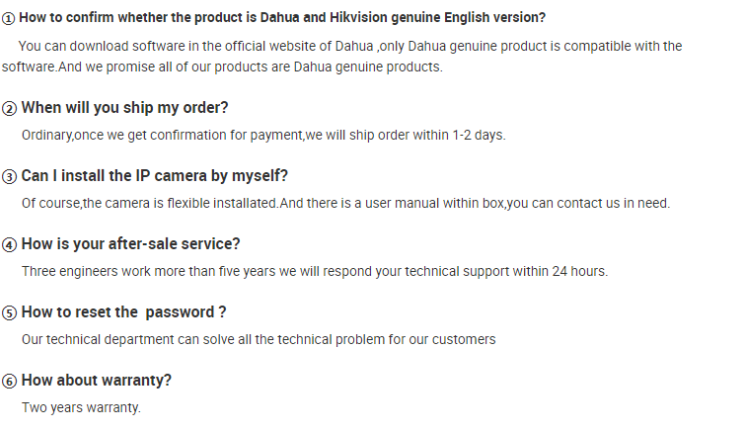
Task: Select the Dahua and Hikvision genuine version question
Action: (x=282, y=17)
